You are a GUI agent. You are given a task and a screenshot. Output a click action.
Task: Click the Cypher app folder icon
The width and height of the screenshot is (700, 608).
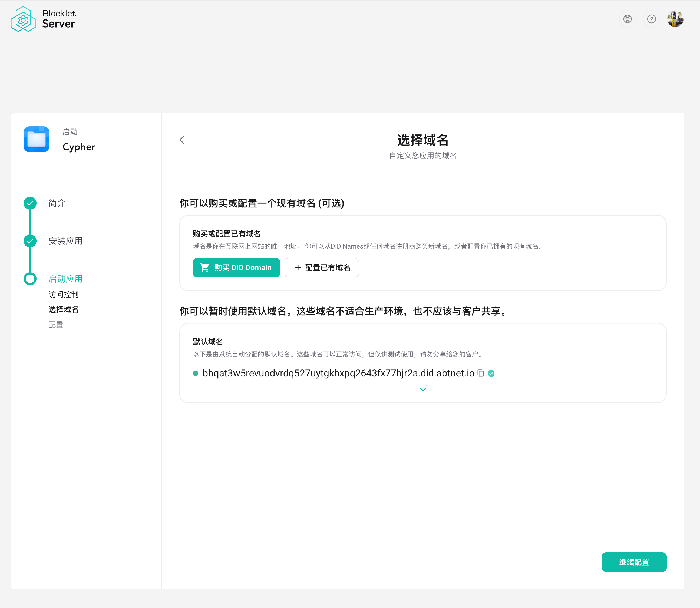[37, 140]
